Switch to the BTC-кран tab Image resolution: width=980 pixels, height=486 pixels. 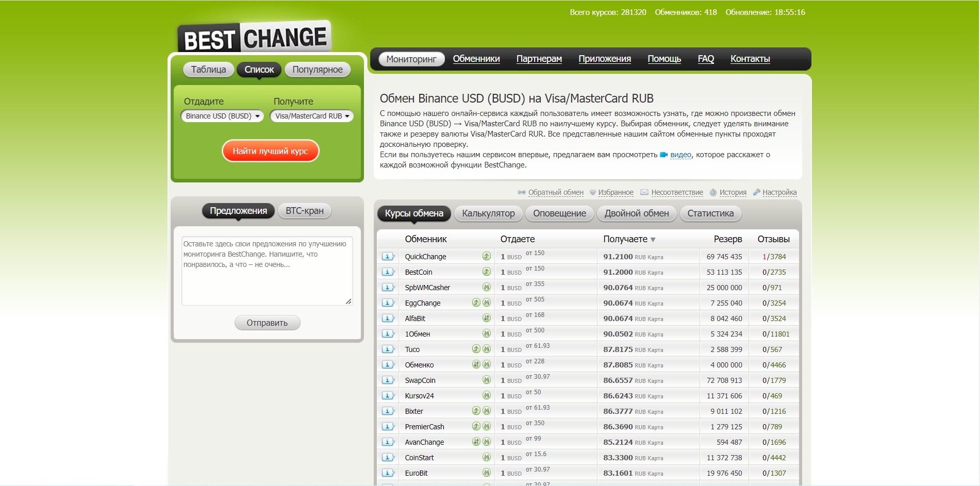[x=305, y=211]
